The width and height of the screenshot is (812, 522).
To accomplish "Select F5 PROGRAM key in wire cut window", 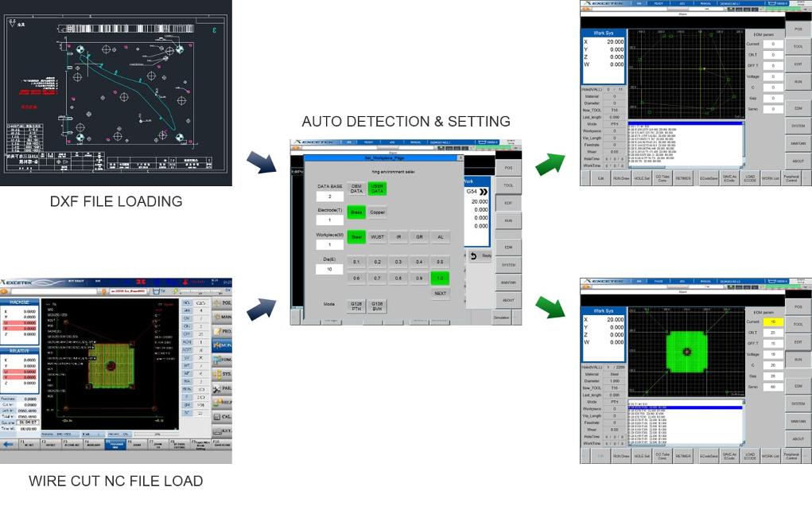I will [x=115, y=444].
